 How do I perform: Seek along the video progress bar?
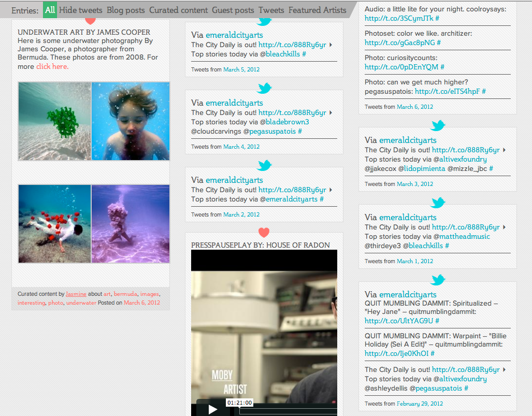pyautogui.click(x=288, y=411)
